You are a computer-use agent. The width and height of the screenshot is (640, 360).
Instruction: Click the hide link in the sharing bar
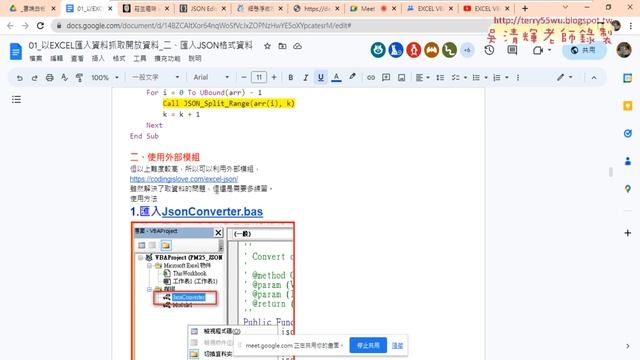397,345
